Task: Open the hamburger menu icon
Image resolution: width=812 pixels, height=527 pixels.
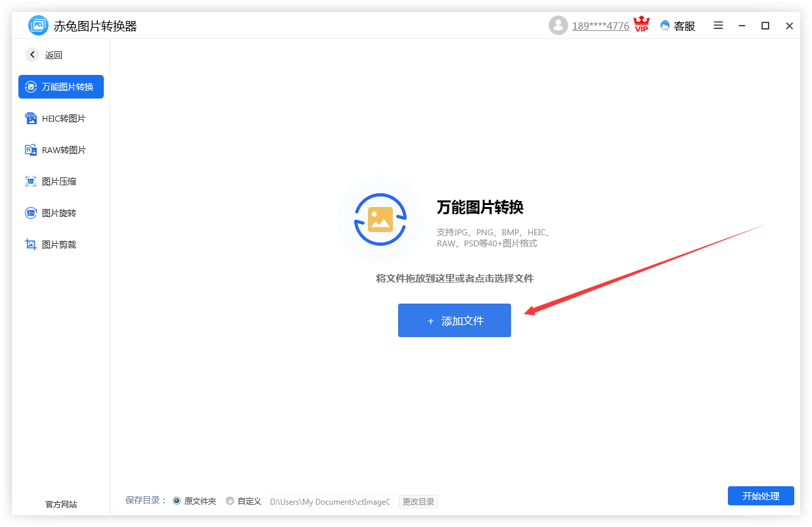Action: coord(719,26)
